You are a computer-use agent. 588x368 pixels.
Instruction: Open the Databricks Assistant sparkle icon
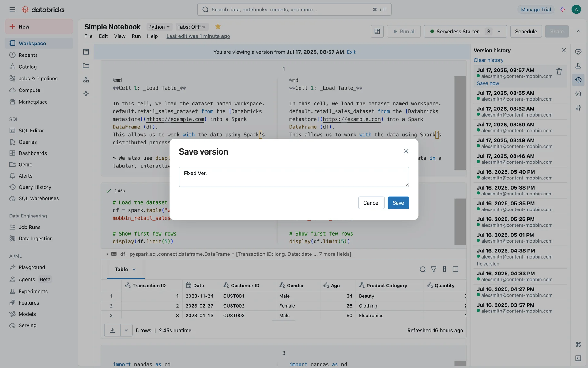click(562, 10)
